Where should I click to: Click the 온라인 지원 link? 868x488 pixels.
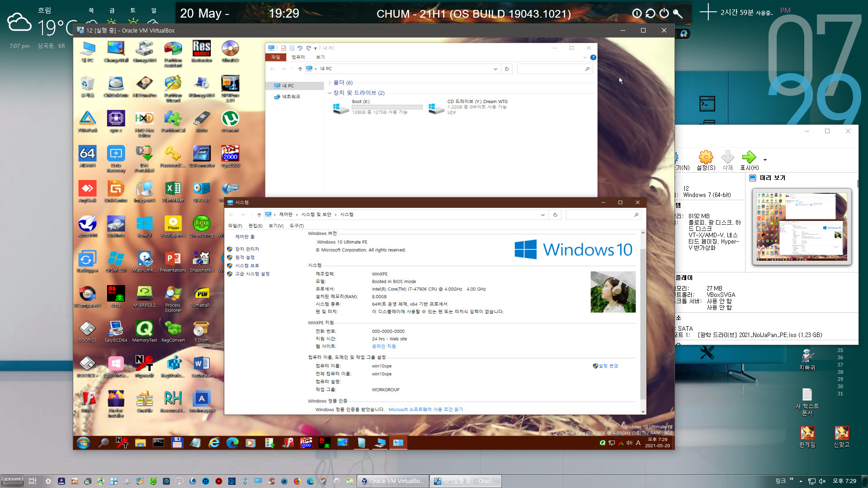tap(384, 347)
